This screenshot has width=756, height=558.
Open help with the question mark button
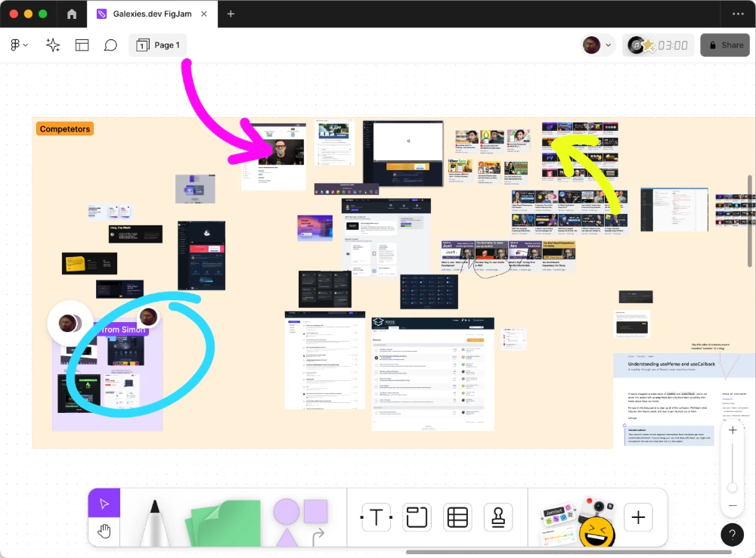point(732,535)
